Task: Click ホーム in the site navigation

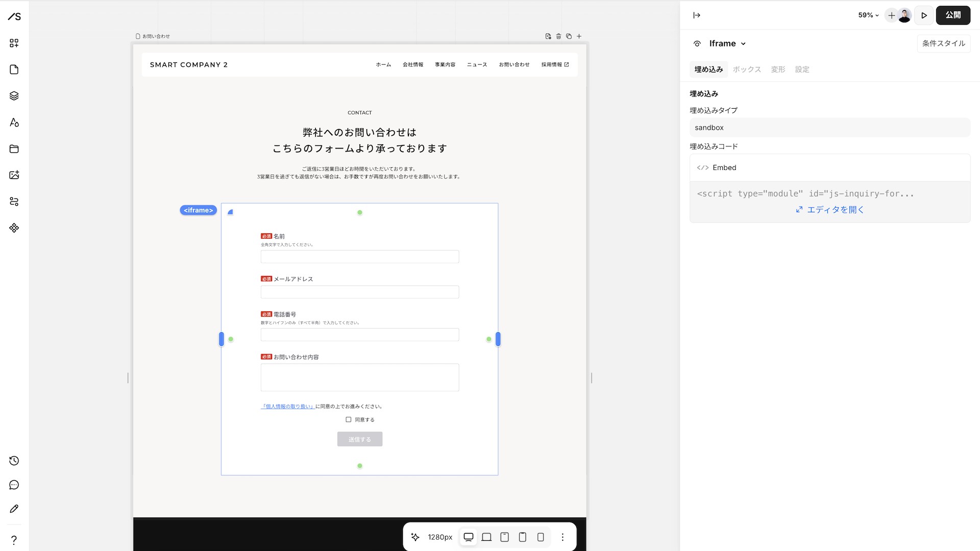Action: click(383, 65)
